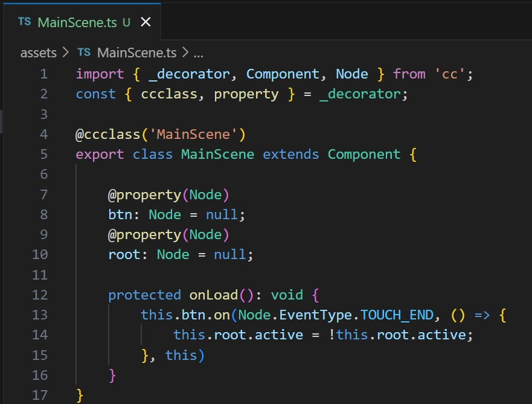Click the 'const' keyword on line 2
Viewport: 532px width, 404px height.
tap(95, 94)
